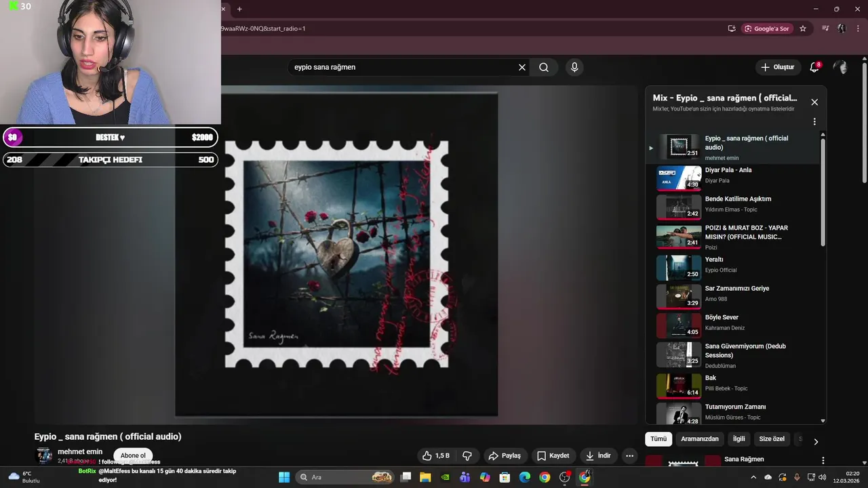Open the microphone tray icon
This screenshot has height=488, width=868.
click(797, 477)
